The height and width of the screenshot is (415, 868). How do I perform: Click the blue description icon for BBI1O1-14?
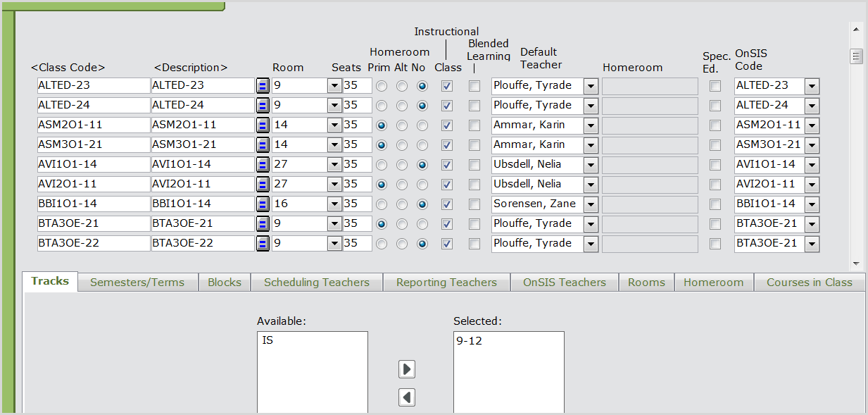point(263,204)
